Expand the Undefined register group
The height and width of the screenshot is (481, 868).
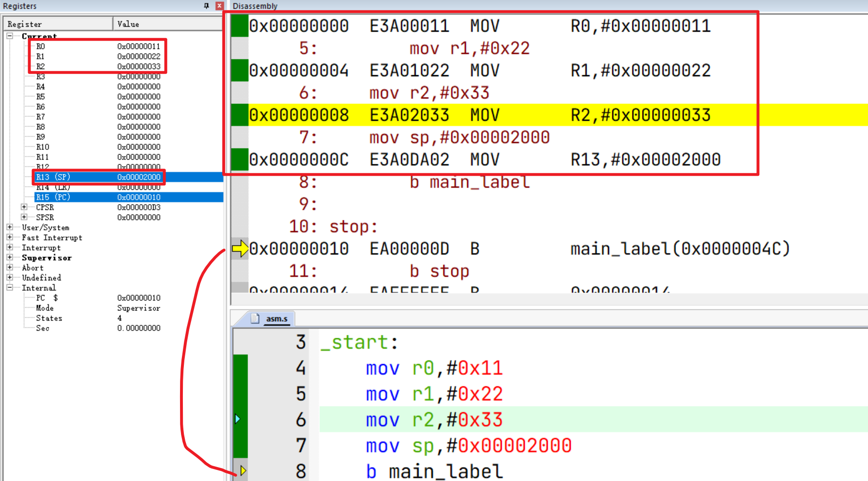10,277
